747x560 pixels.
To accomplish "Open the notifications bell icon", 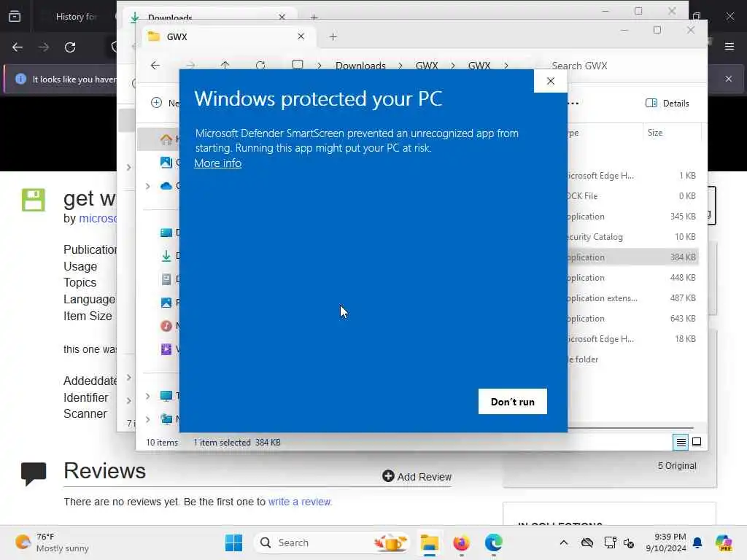I will pyautogui.click(x=697, y=542).
